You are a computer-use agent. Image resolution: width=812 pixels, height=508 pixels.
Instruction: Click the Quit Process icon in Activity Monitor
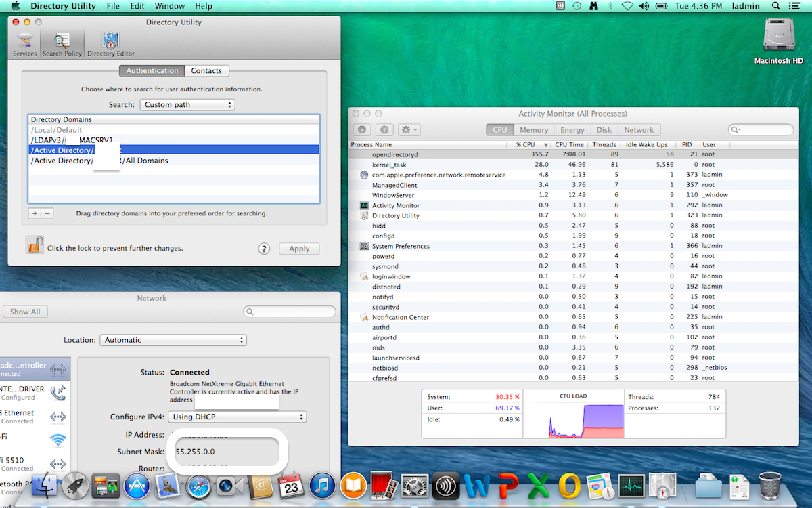click(x=362, y=130)
